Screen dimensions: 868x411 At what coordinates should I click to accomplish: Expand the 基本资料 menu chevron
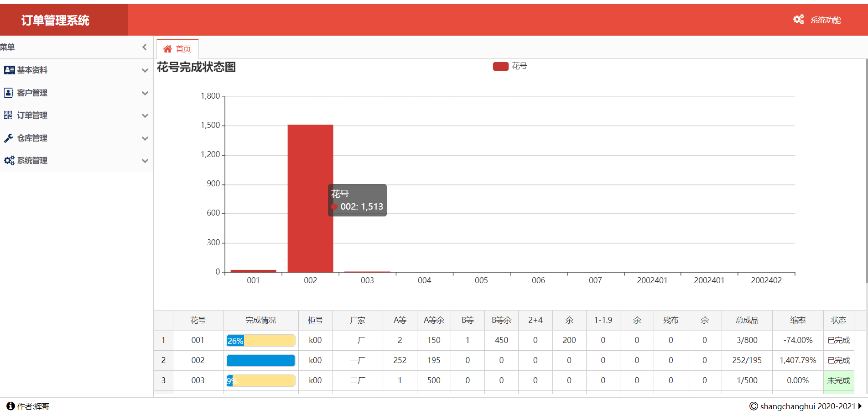tap(145, 70)
